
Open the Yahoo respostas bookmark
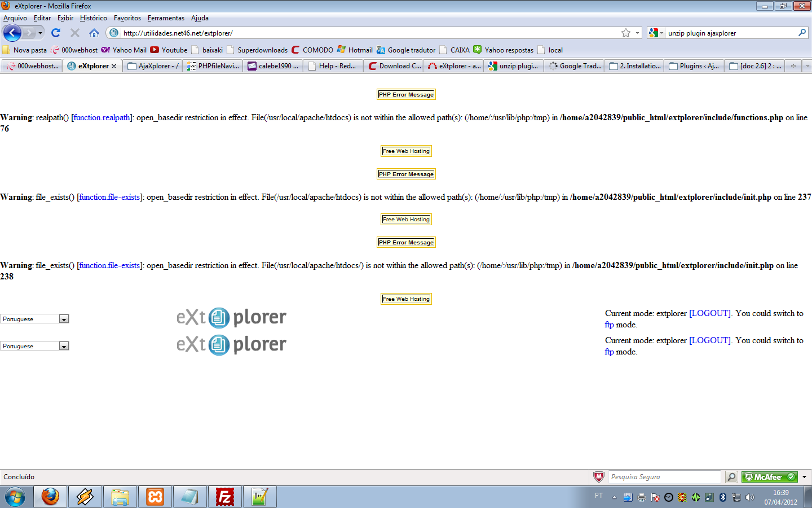coord(504,50)
